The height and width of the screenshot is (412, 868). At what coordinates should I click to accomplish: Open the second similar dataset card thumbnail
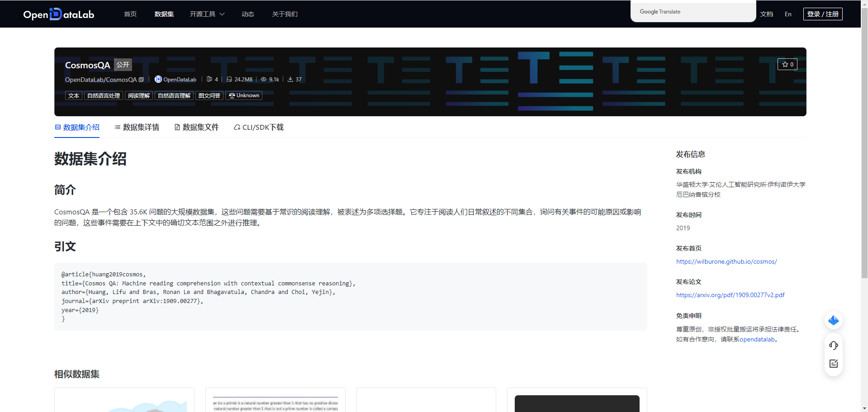pos(275,400)
